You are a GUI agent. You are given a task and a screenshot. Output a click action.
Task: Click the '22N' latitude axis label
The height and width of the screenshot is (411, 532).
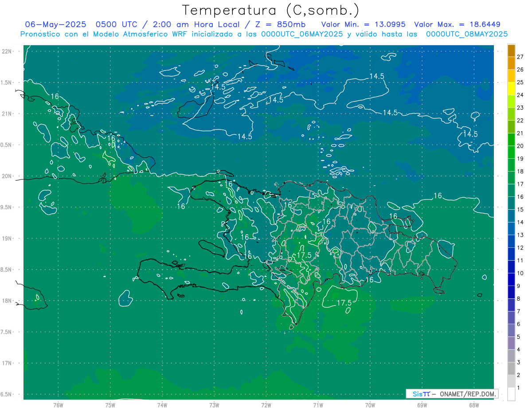(7, 51)
